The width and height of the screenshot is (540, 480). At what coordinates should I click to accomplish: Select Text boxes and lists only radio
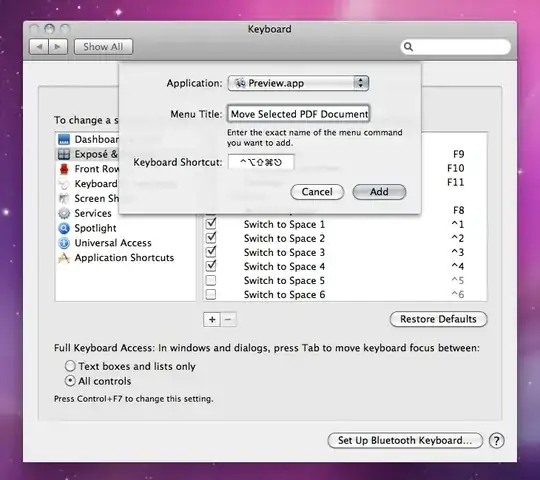(70, 366)
